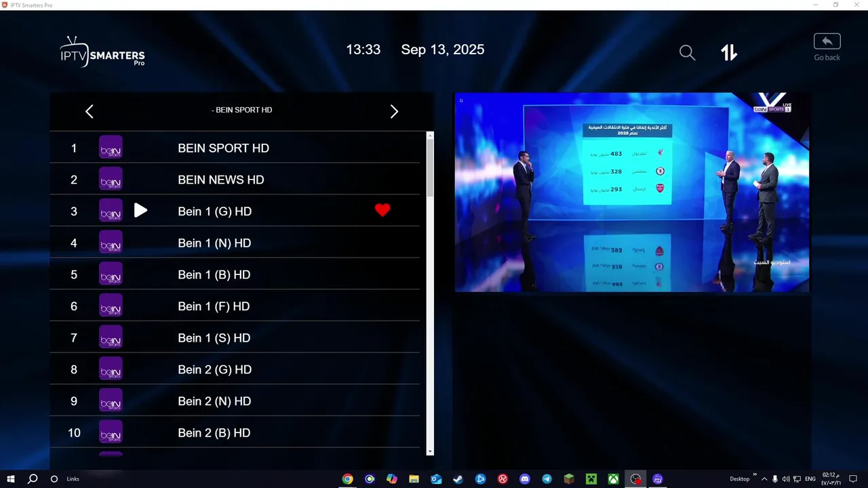Open Telegram from the taskbar

coord(547,479)
